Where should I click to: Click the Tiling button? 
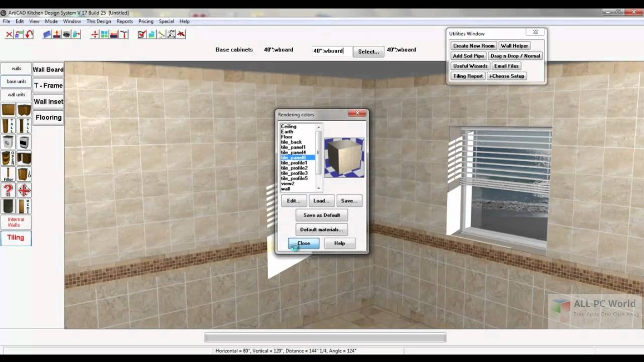pyautogui.click(x=16, y=238)
